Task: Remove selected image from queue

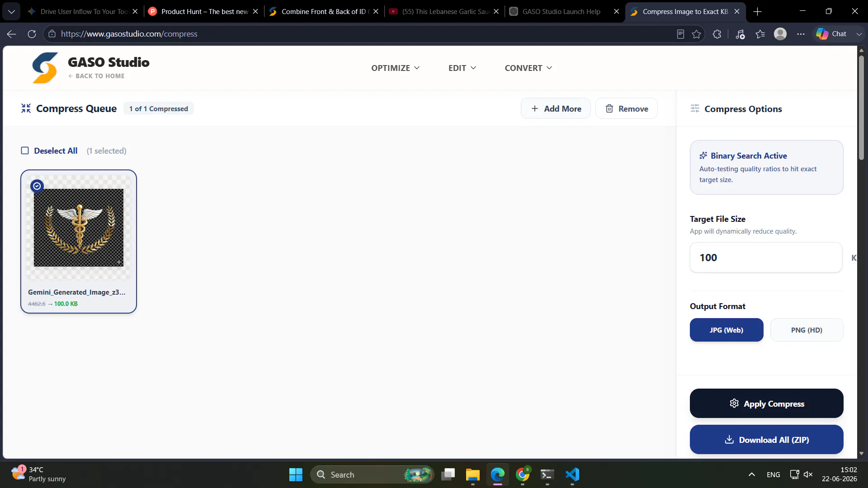Action: [x=626, y=108]
